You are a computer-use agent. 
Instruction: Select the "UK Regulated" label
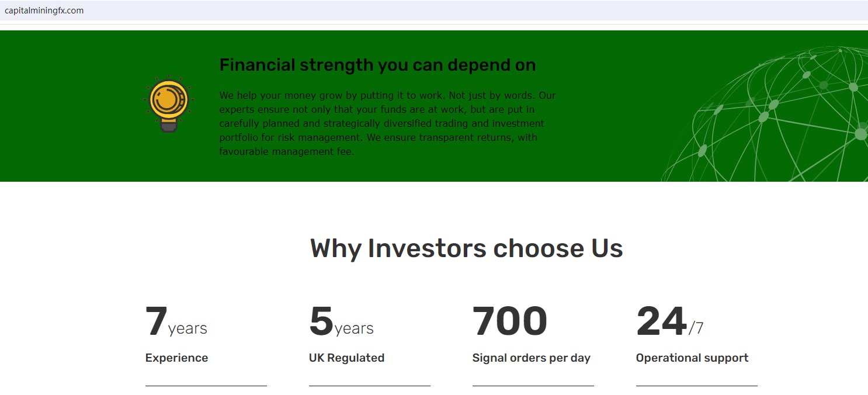pos(346,358)
